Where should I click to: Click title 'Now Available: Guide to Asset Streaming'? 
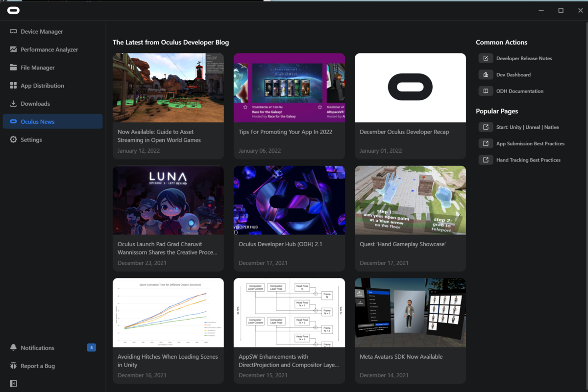click(159, 136)
